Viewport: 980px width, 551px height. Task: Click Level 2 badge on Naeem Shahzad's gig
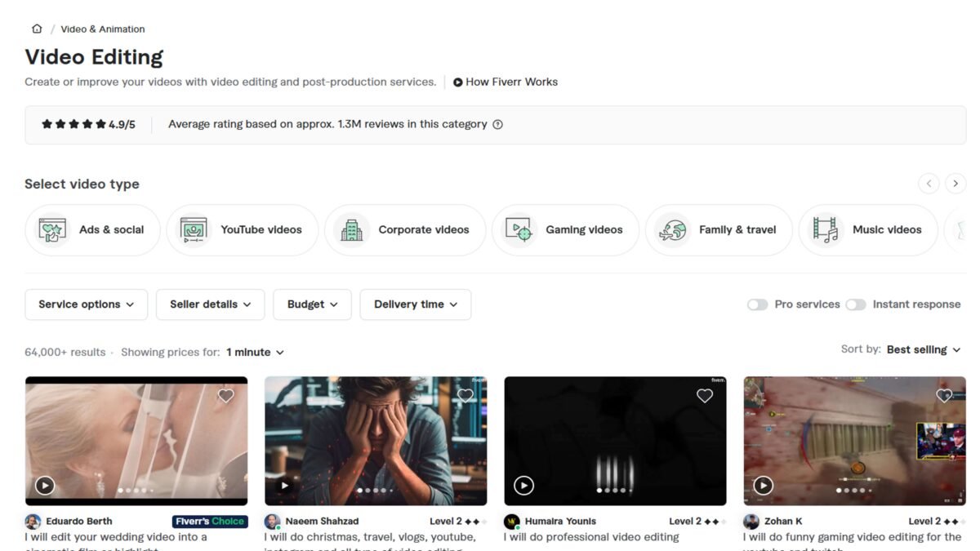[x=457, y=522]
